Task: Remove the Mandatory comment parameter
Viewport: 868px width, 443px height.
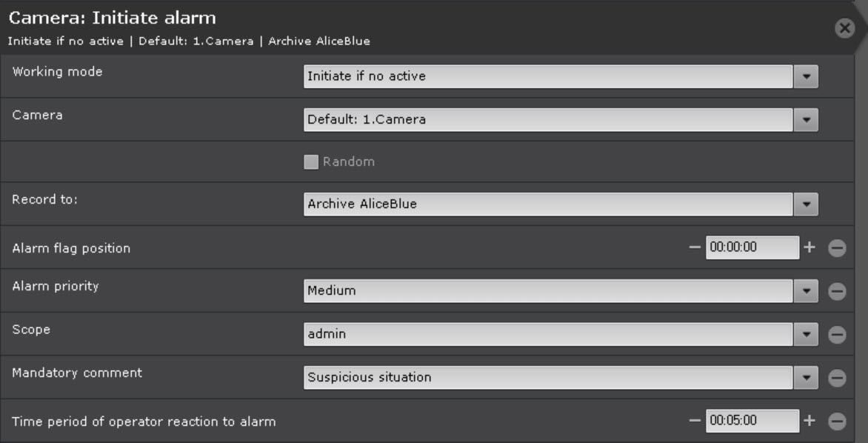Action: click(837, 378)
